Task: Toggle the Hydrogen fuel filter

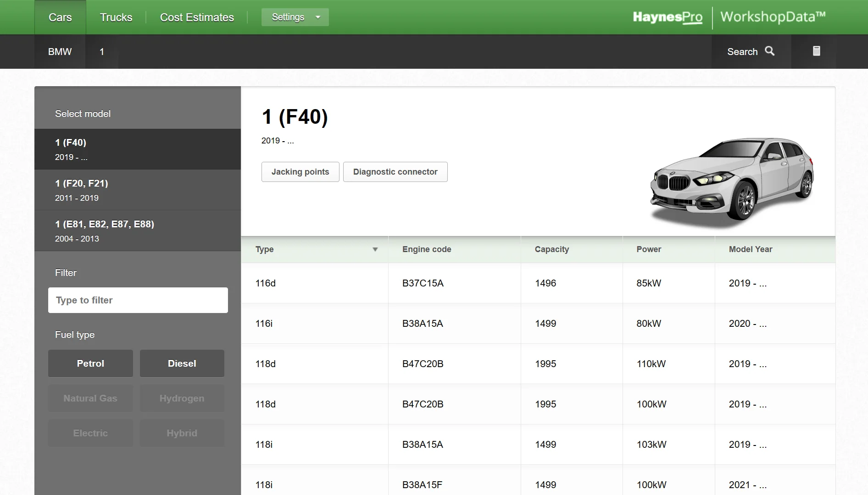Action: (182, 398)
